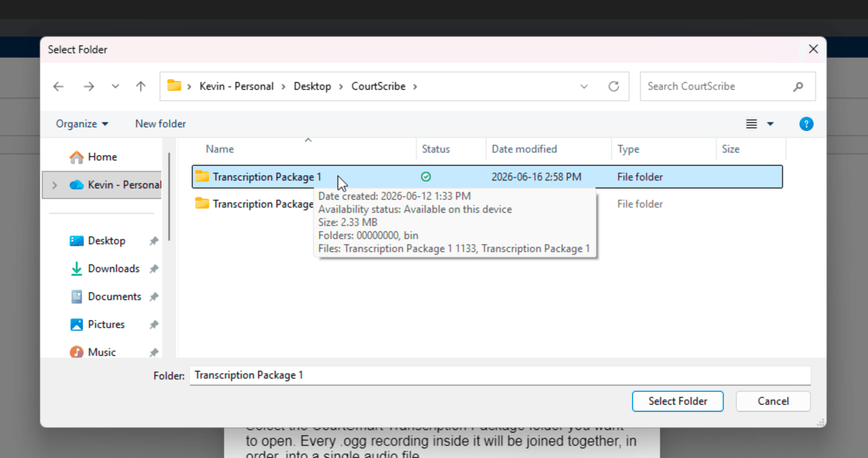This screenshot has height=458, width=868.
Task: Sort by the Size column header
Action: pyautogui.click(x=731, y=149)
